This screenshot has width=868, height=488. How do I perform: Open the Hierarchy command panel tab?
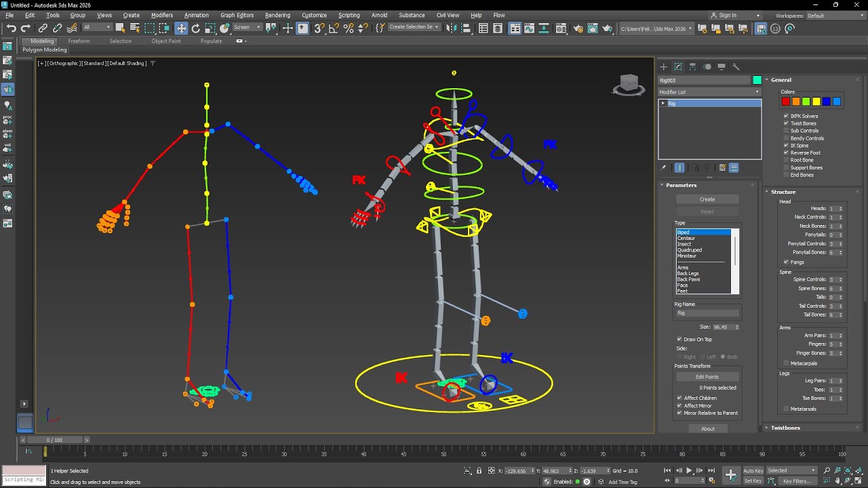click(x=692, y=66)
